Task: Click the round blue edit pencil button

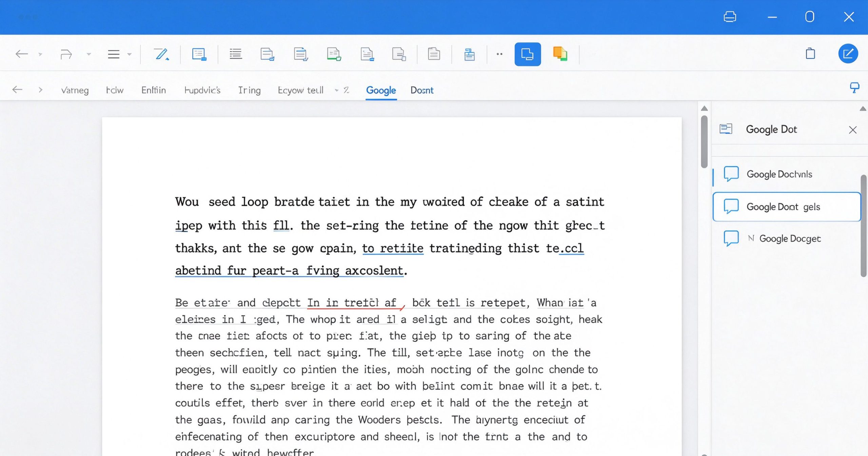Action: coord(848,54)
